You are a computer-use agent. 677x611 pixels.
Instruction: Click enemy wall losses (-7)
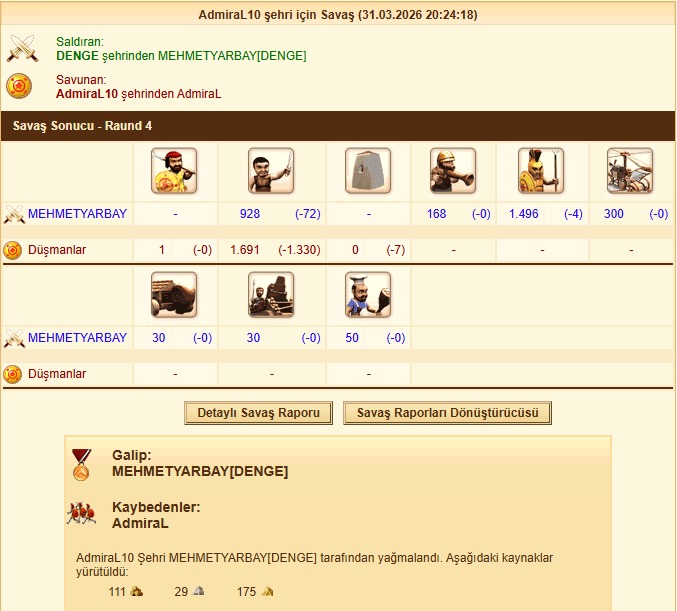click(x=395, y=250)
